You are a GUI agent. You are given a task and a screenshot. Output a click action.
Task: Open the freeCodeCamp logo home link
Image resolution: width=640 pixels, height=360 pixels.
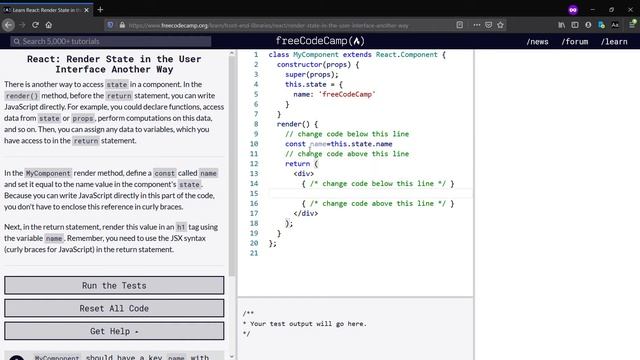click(x=320, y=41)
